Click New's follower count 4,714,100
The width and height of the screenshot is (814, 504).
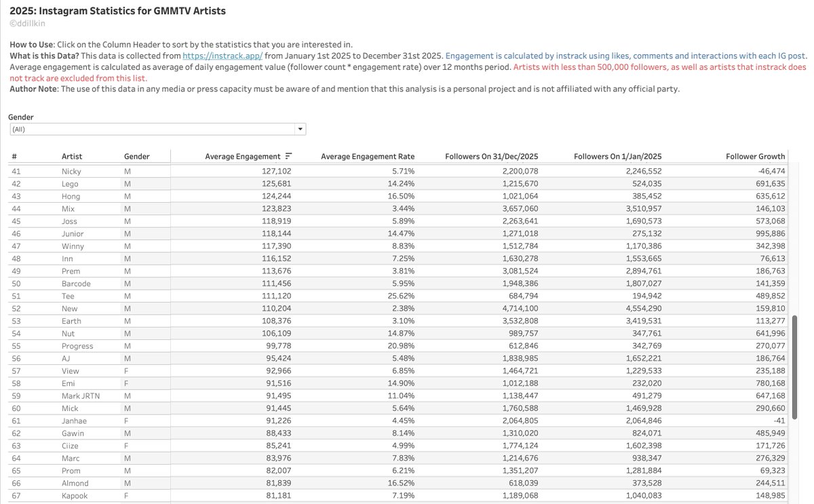(x=521, y=309)
